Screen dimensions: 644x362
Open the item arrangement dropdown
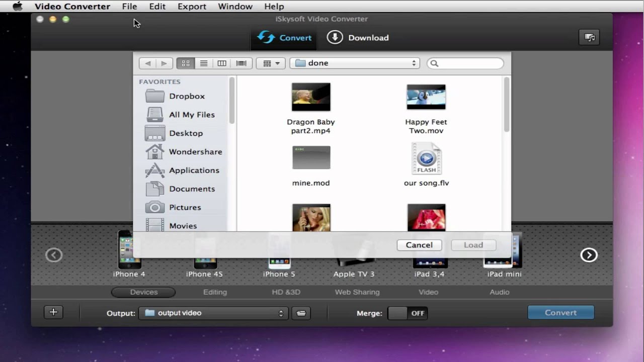[x=271, y=63]
